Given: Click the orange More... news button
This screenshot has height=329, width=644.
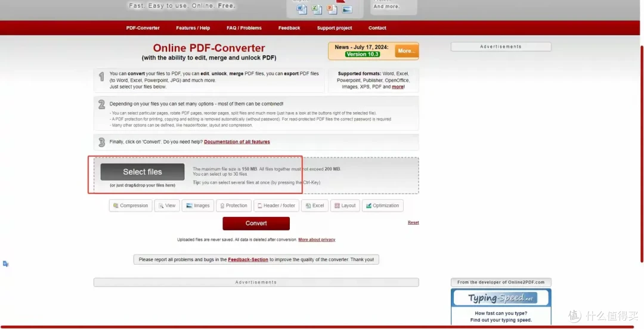Looking at the screenshot, I should click(x=407, y=51).
